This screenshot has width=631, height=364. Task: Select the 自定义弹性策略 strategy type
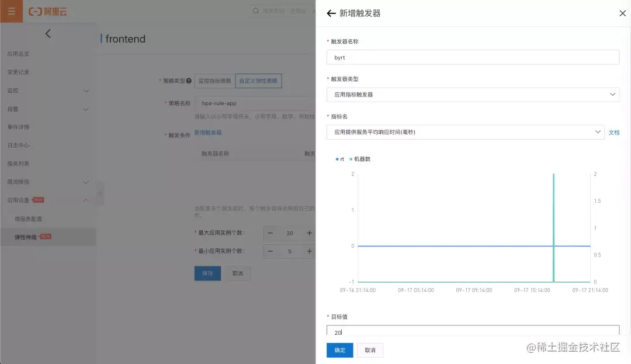click(258, 81)
